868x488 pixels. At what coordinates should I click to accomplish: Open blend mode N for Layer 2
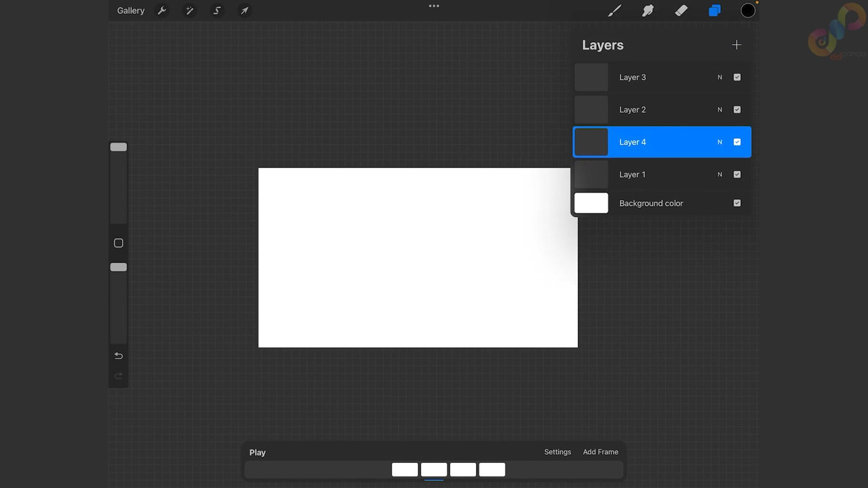coord(720,110)
